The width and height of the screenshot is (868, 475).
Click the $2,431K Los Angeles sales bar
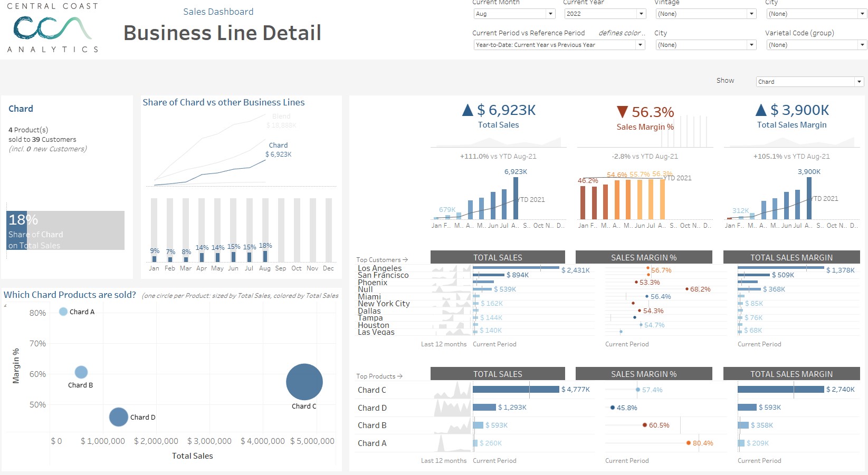point(516,268)
